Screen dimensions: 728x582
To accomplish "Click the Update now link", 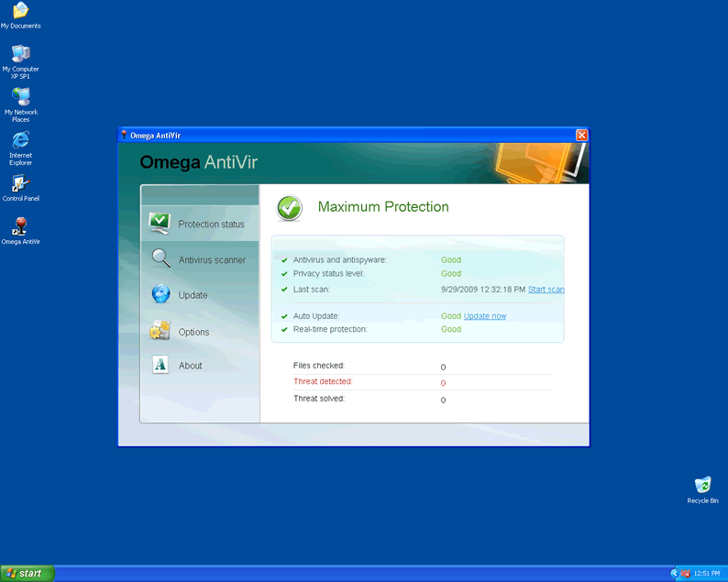I will [484, 316].
